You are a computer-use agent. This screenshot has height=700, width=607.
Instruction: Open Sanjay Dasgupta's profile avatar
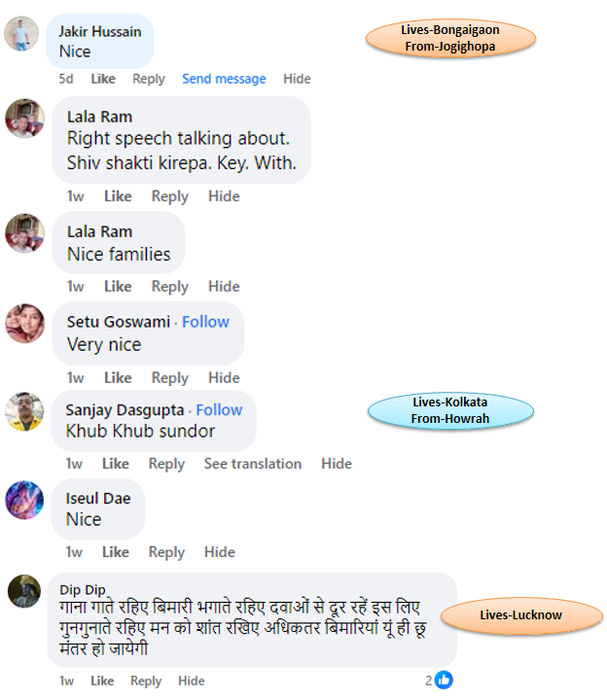pos(24,411)
